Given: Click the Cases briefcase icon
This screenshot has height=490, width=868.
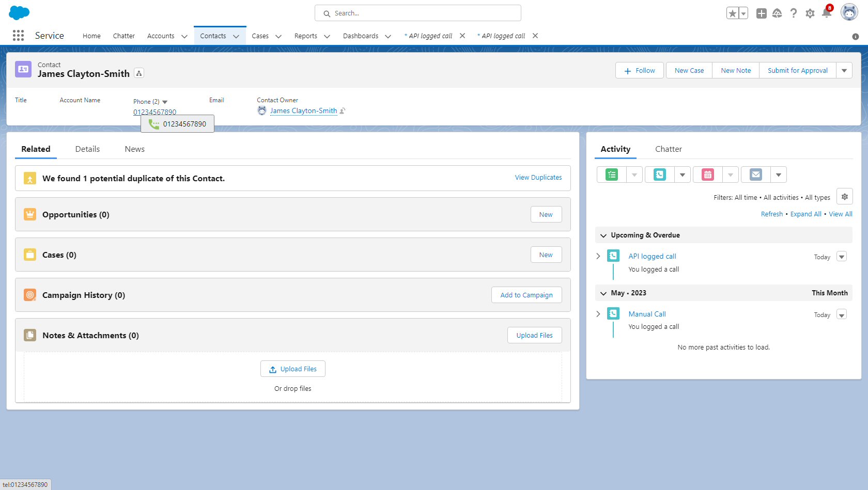Looking at the screenshot, I should (x=30, y=255).
